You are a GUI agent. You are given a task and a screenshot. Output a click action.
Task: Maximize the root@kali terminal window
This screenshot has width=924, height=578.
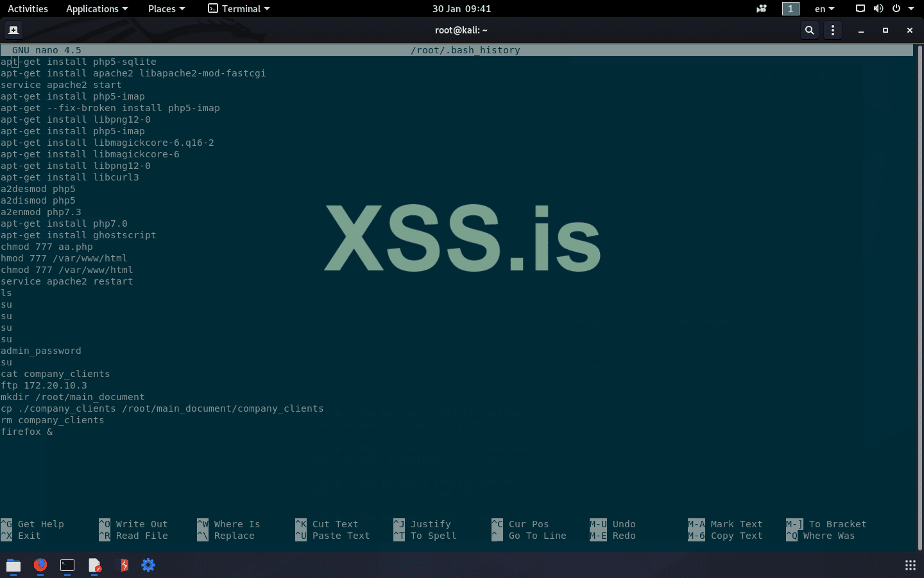(886, 30)
